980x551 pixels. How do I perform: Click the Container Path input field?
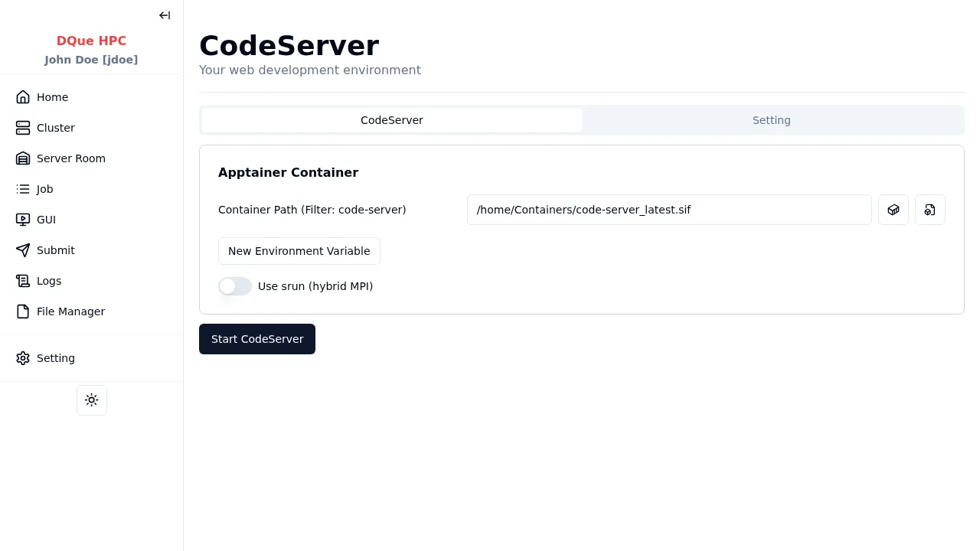tap(668, 210)
